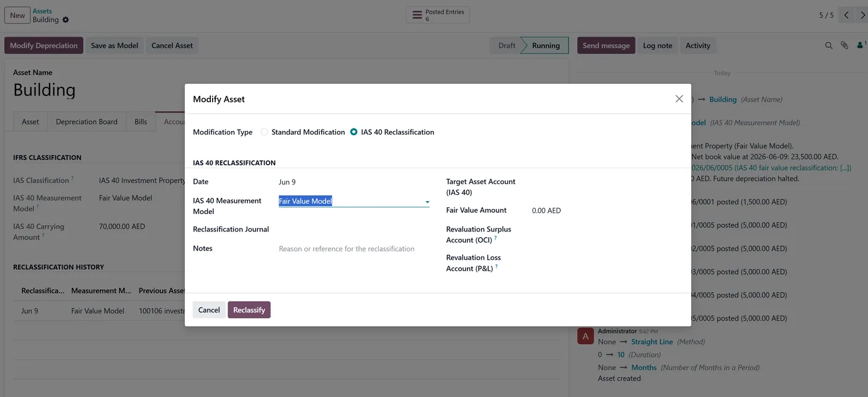The height and width of the screenshot is (397, 868).
Task: Click the Straight Line value in chatter
Action: 652,342
